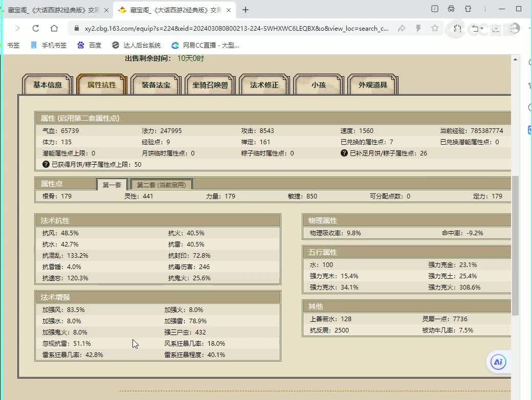
Task: Open the 基本信息 tab
Action: 48,85
